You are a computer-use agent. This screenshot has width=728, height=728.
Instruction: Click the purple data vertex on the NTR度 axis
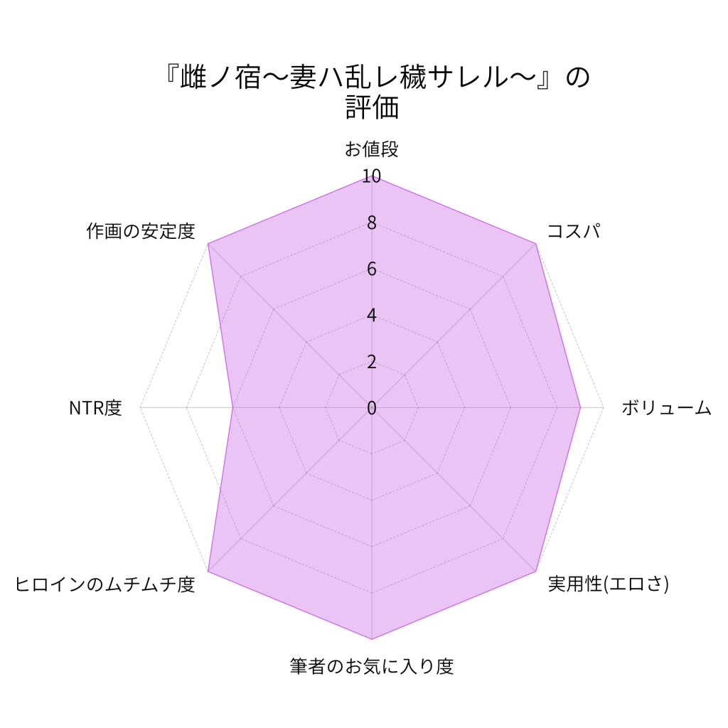(x=233, y=408)
